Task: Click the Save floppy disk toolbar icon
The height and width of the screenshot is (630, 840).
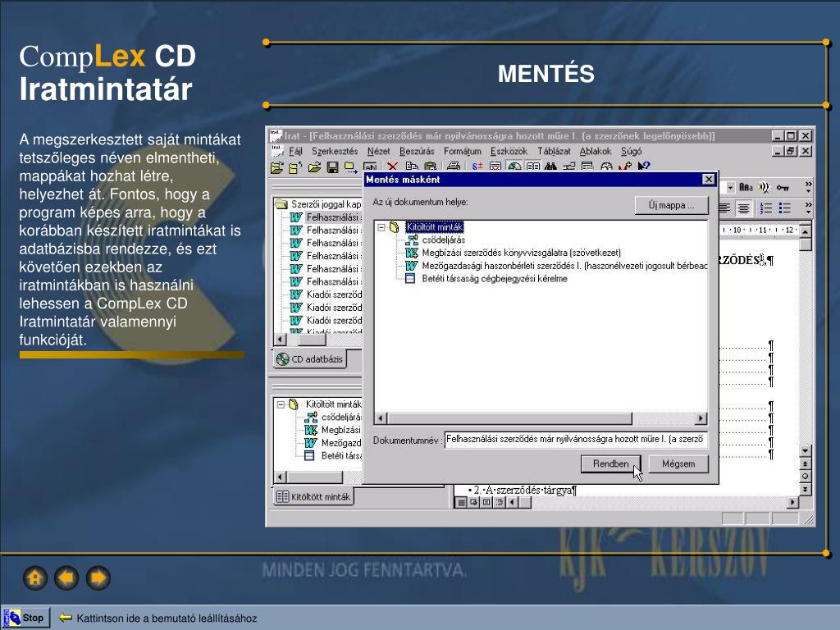Action: click(333, 167)
